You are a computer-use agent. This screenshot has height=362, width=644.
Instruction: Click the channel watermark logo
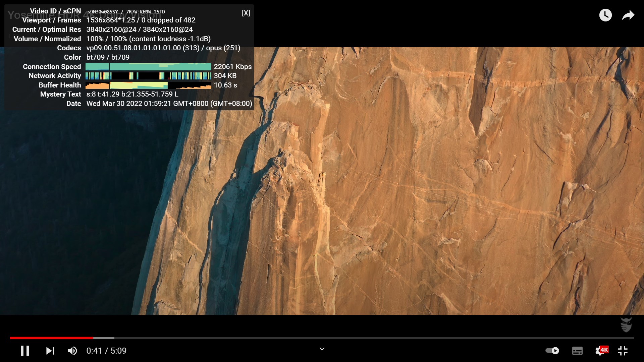626,324
